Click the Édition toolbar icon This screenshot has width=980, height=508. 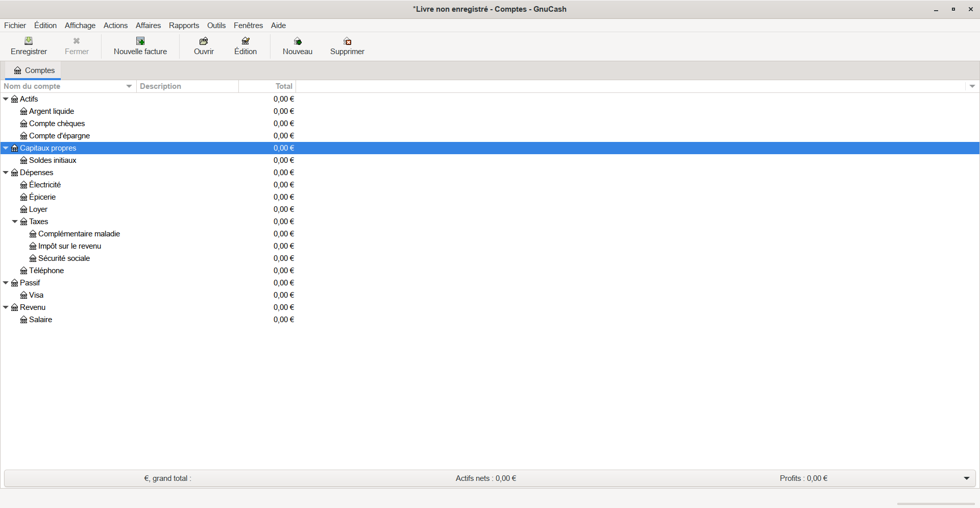(x=246, y=41)
